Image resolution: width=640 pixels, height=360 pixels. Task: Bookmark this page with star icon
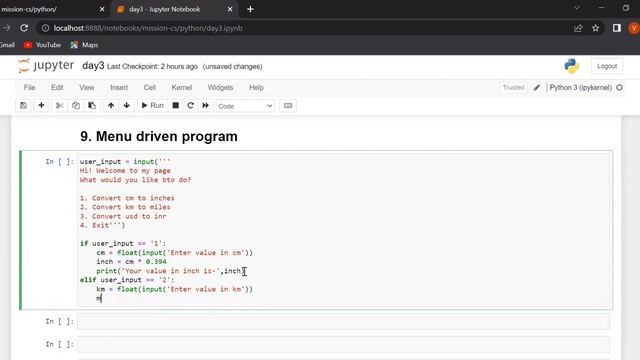tap(596, 28)
